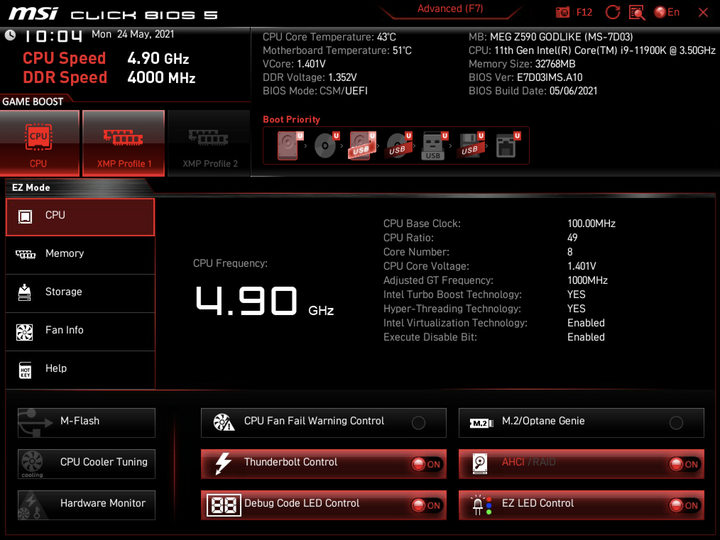Click CPU Base Clock value 100.00MHz
Screen dimensions: 720x540
click(x=591, y=224)
